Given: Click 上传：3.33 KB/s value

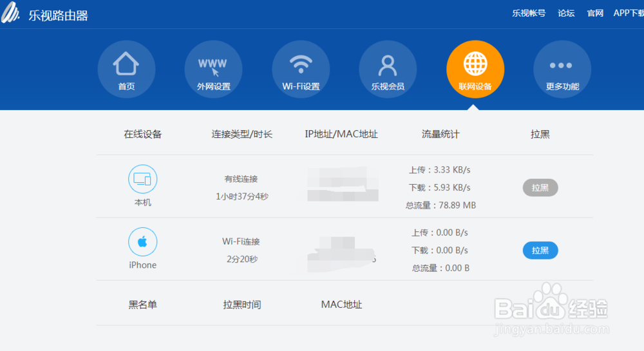Looking at the screenshot, I should pos(440,170).
